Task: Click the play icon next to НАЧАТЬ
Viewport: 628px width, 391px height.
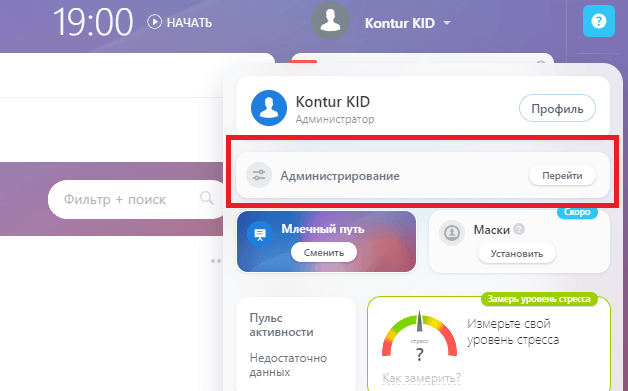Action: [154, 22]
